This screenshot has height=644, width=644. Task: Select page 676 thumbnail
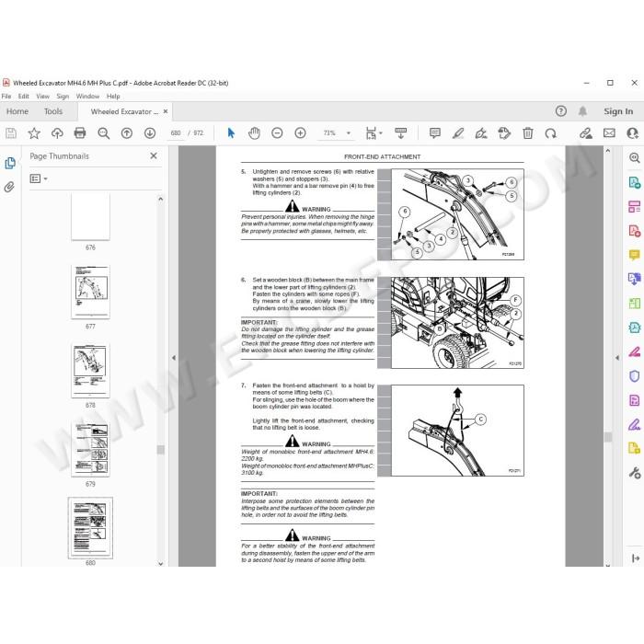90,217
